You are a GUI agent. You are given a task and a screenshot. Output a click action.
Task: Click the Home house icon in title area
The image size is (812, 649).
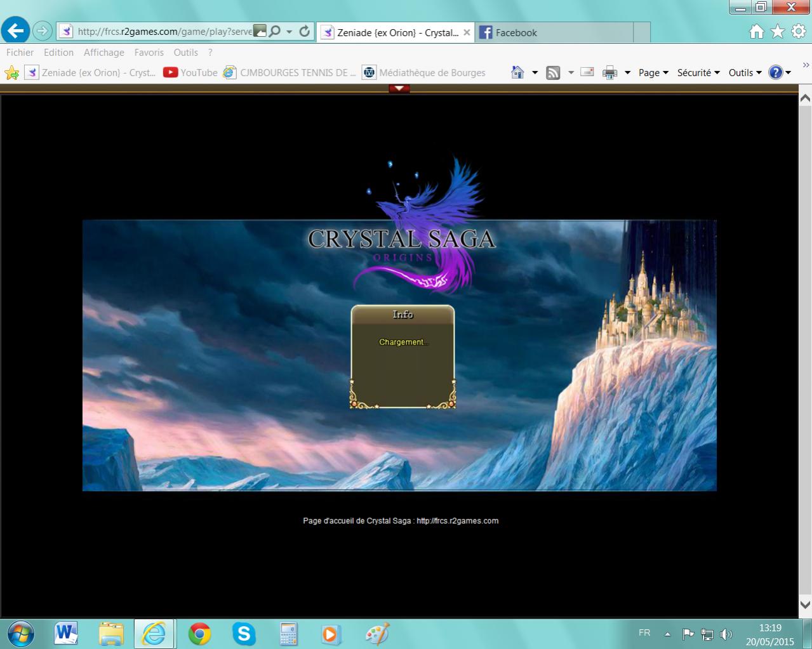(x=756, y=32)
